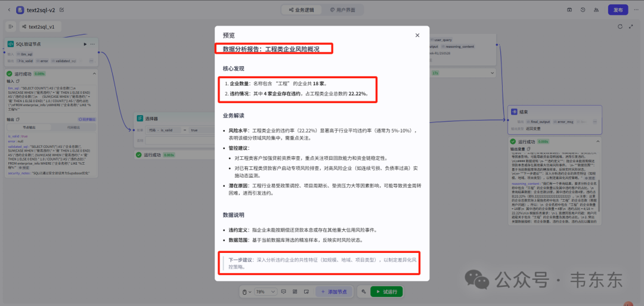644x306 pixels.
Task: Copy the SQL node 输入 content
Action: 18,81
